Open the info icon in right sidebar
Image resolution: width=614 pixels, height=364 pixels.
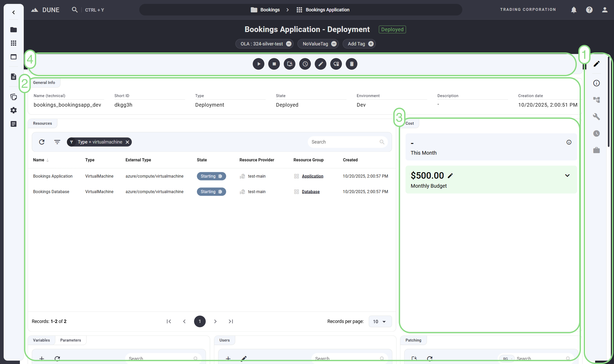pos(596,83)
